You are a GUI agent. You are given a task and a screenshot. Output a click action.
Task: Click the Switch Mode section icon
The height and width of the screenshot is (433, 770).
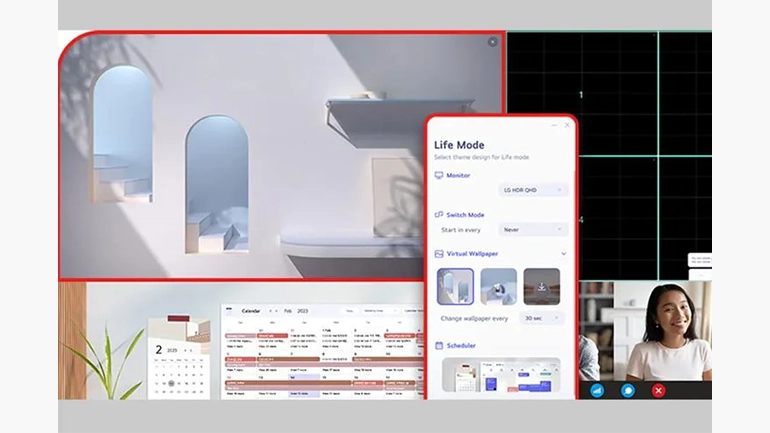coord(438,214)
